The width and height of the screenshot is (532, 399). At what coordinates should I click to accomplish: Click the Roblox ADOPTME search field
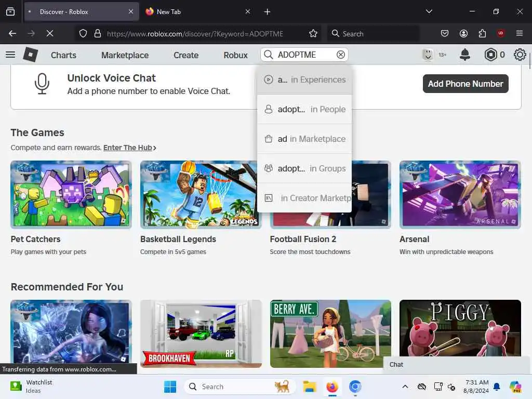click(x=304, y=55)
